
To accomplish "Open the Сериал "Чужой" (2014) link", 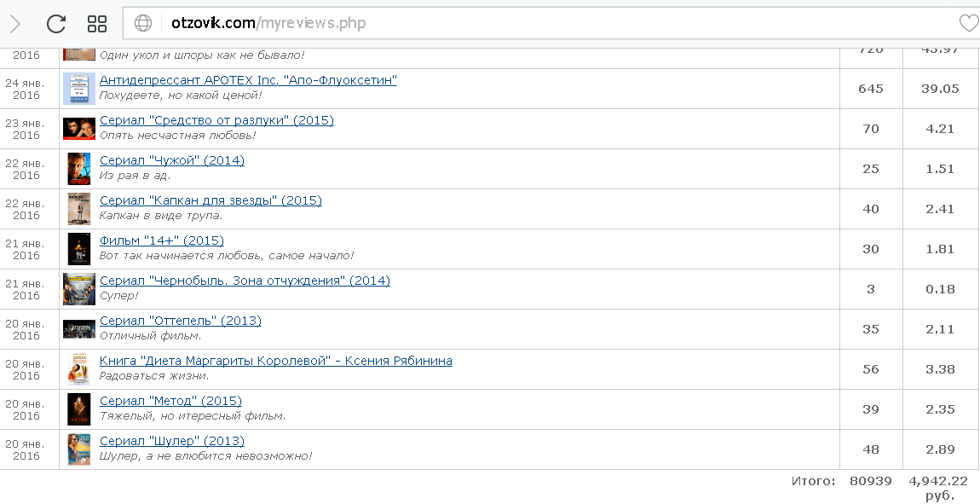I will coord(171,160).
